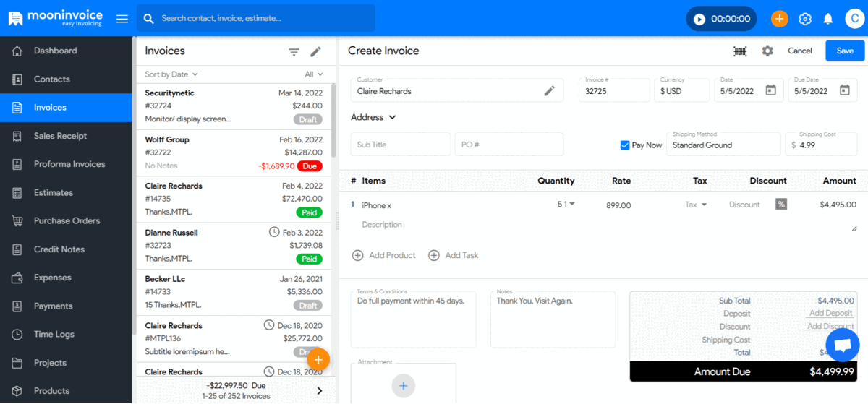This screenshot has height=404, width=868.
Task: Click Add Deposit link
Action: coord(830,313)
